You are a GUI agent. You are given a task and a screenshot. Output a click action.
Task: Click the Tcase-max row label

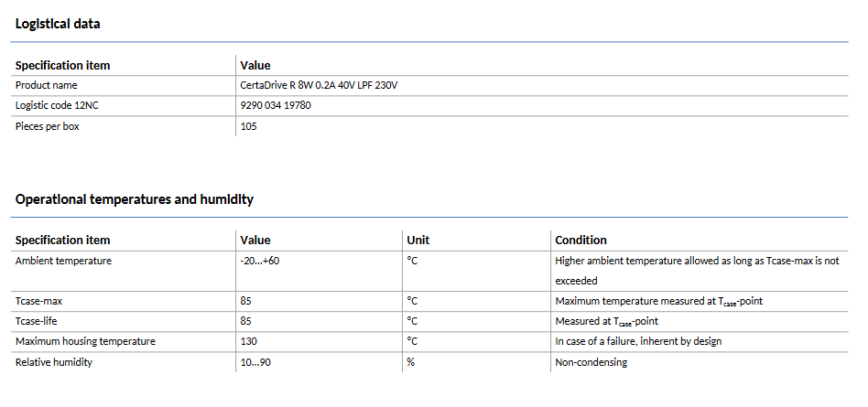point(38,300)
